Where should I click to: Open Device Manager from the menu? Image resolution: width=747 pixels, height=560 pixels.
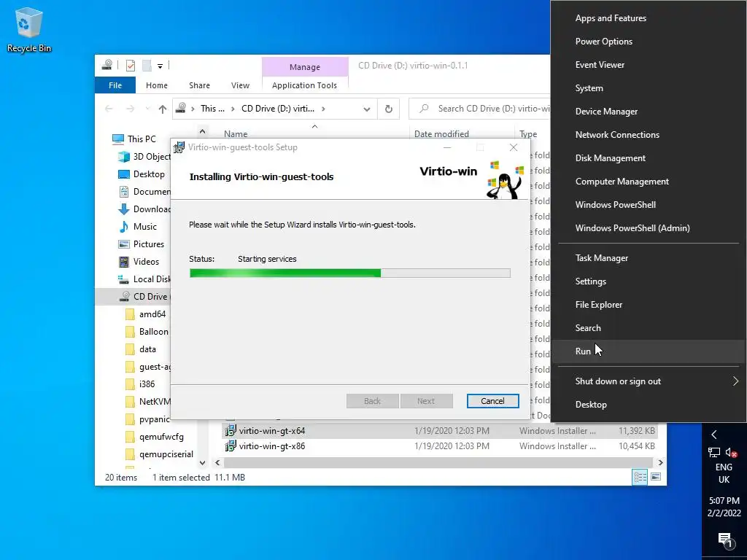point(649,112)
